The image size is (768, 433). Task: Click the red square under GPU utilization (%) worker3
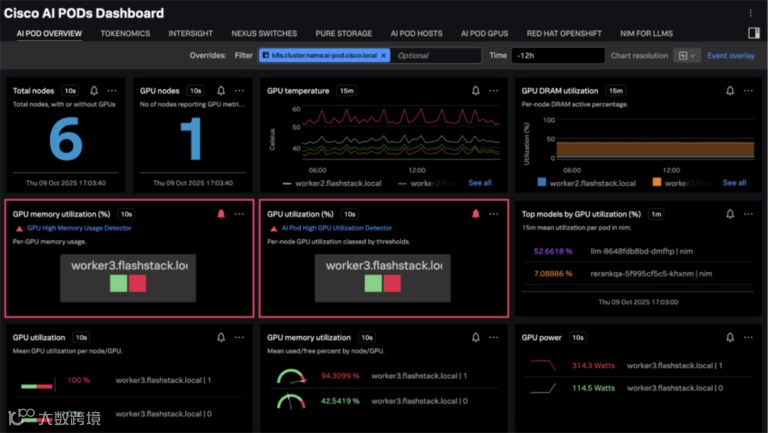click(392, 284)
